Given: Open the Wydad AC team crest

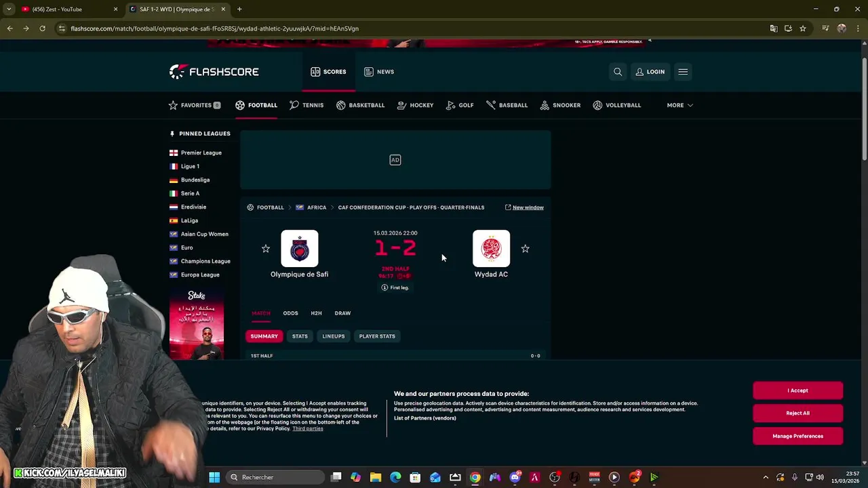Looking at the screenshot, I should click(491, 249).
